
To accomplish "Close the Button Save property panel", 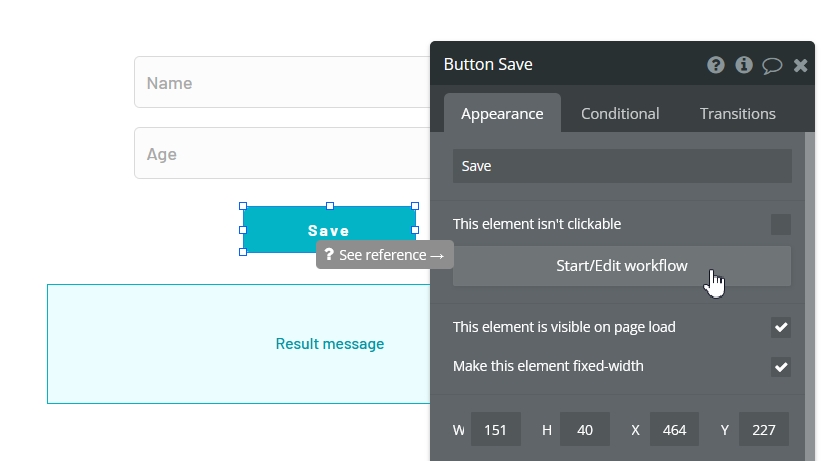I will (x=800, y=65).
